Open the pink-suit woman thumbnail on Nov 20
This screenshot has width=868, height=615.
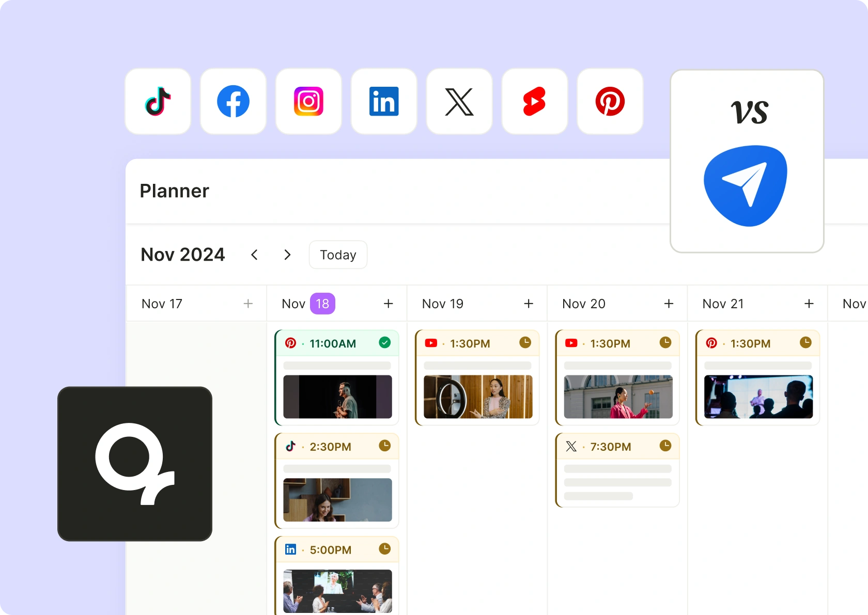point(618,397)
